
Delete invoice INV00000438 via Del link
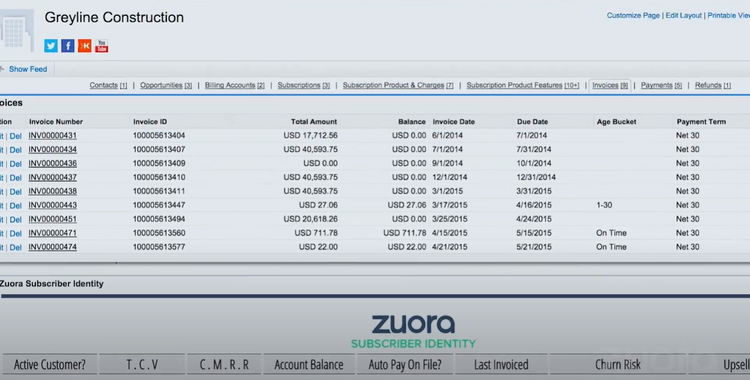(x=16, y=191)
